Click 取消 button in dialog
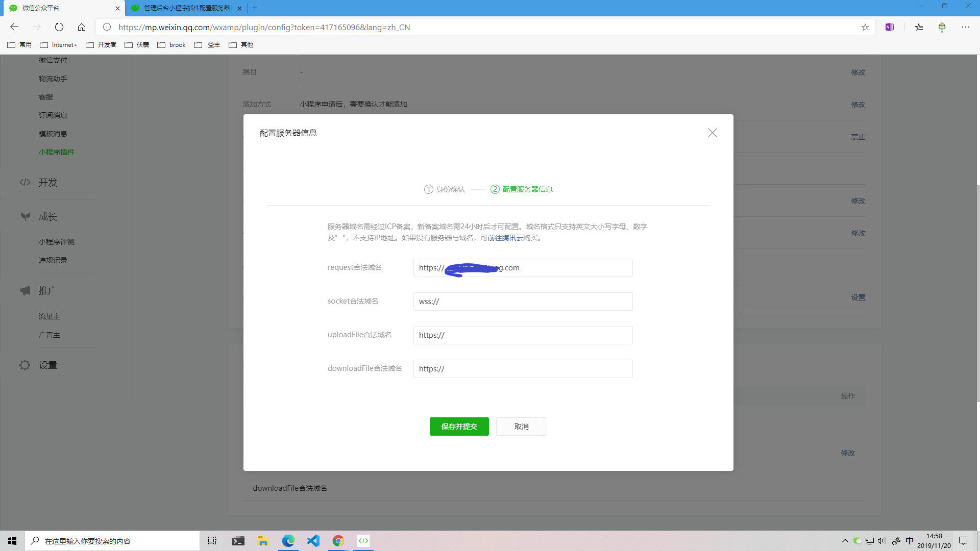The width and height of the screenshot is (980, 551). coord(521,427)
